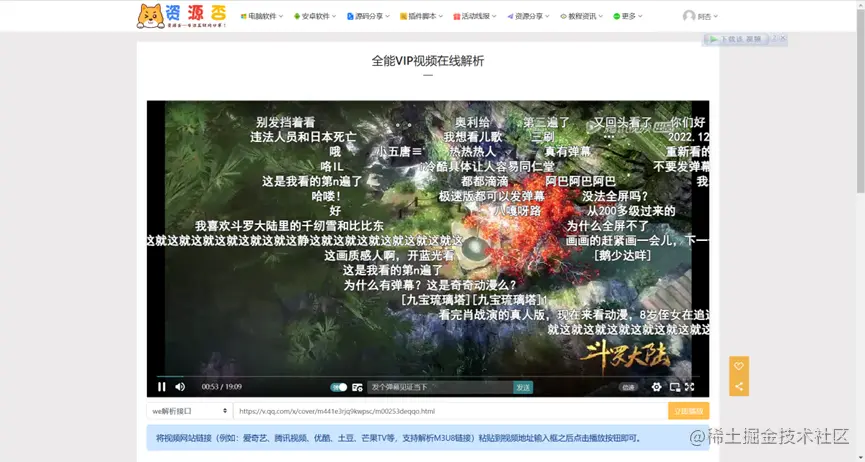Open the we解析接口 dropdown selector
This screenshot has width=865, height=462.
click(x=189, y=411)
